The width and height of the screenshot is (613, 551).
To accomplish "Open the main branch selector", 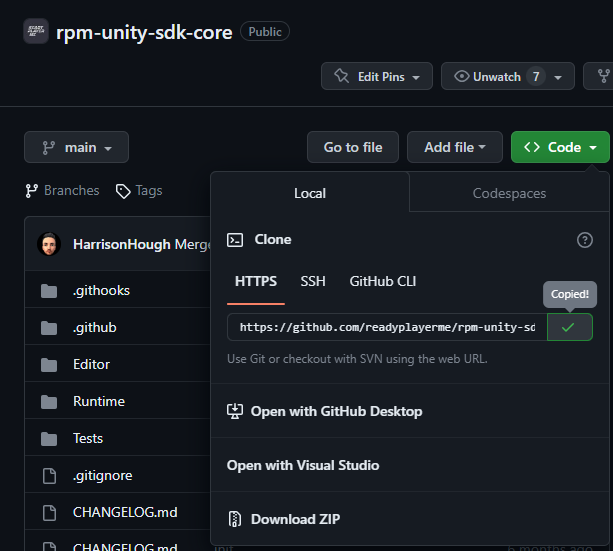I will pyautogui.click(x=76, y=147).
